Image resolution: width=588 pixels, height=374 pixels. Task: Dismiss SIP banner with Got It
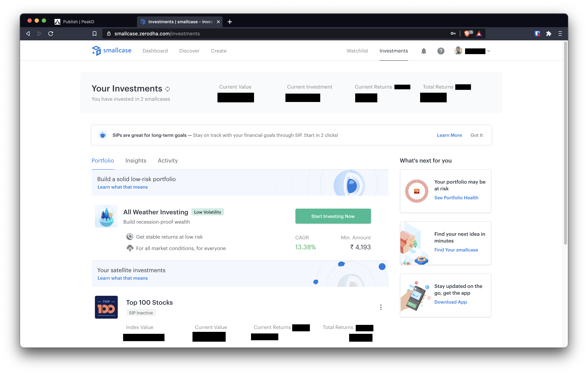476,135
